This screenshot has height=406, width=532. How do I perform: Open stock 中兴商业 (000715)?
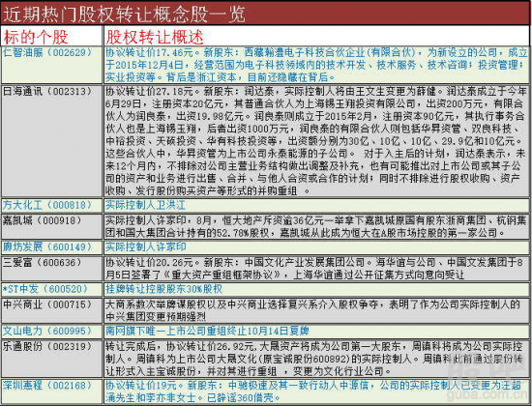(x=47, y=304)
